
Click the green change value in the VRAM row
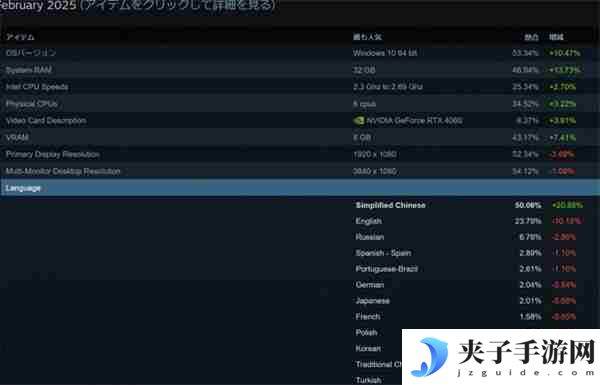562,138
